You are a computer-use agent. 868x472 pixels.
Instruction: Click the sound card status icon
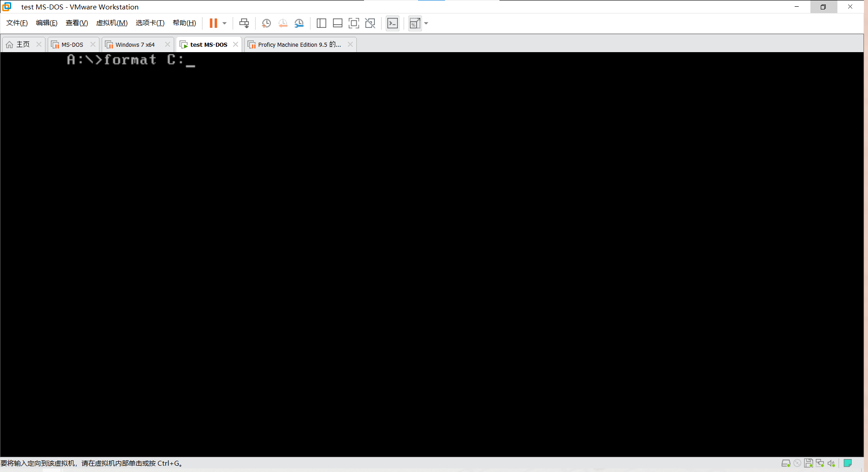pos(831,463)
